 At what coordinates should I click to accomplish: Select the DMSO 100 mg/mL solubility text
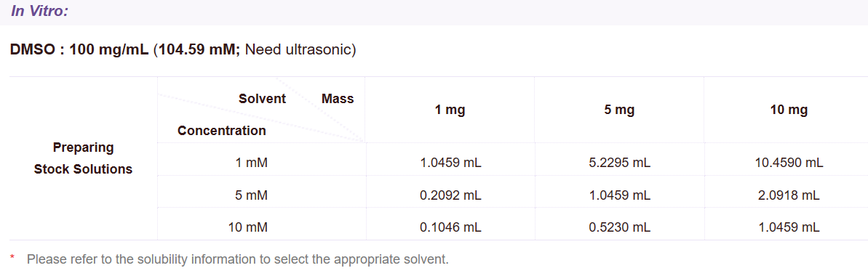coord(183,50)
